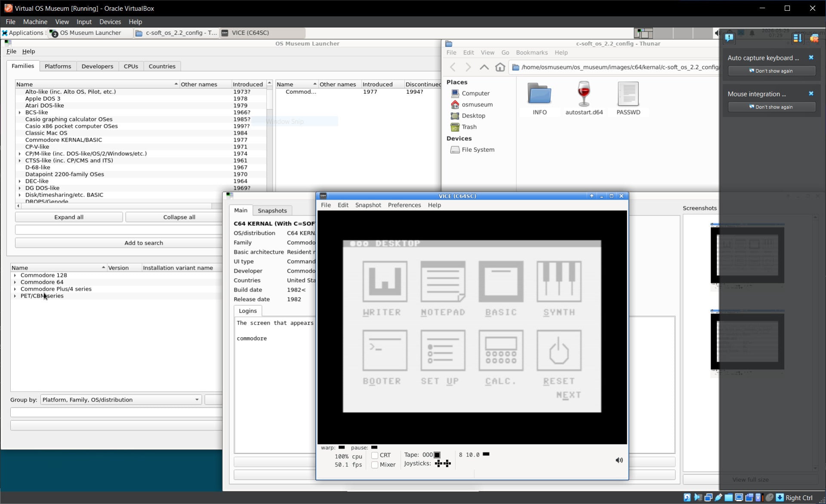Expand the Commodore 64 platform
Image resolution: width=826 pixels, height=504 pixels.
(15, 283)
